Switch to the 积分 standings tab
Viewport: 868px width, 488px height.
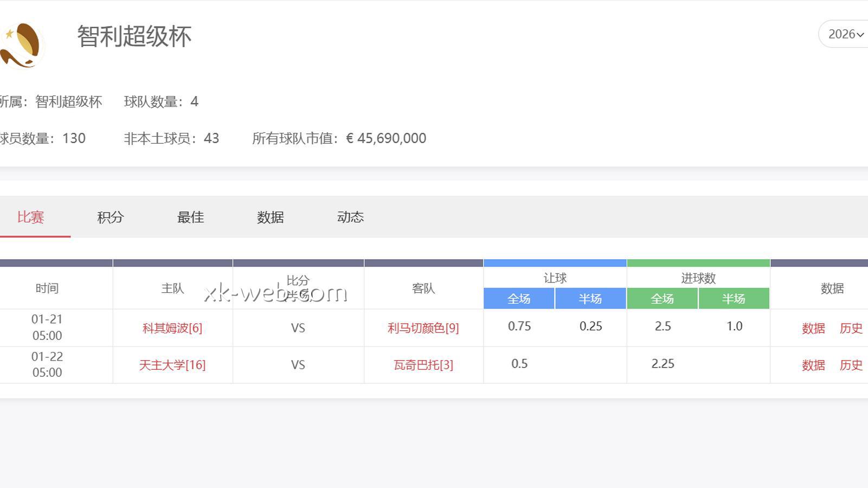coord(110,217)
